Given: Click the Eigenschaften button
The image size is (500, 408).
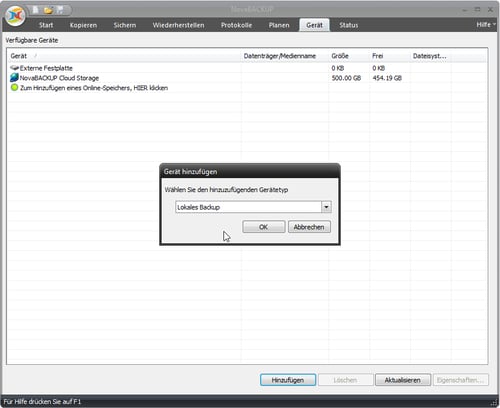Looking at the screenshot, I should [461, 380].
